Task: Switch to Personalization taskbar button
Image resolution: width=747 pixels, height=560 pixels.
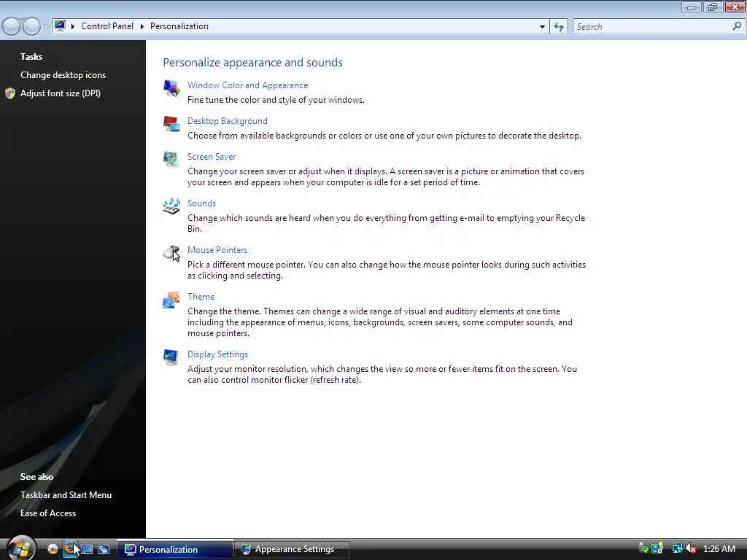Action: pyautogui.click(x=175, y=549)
